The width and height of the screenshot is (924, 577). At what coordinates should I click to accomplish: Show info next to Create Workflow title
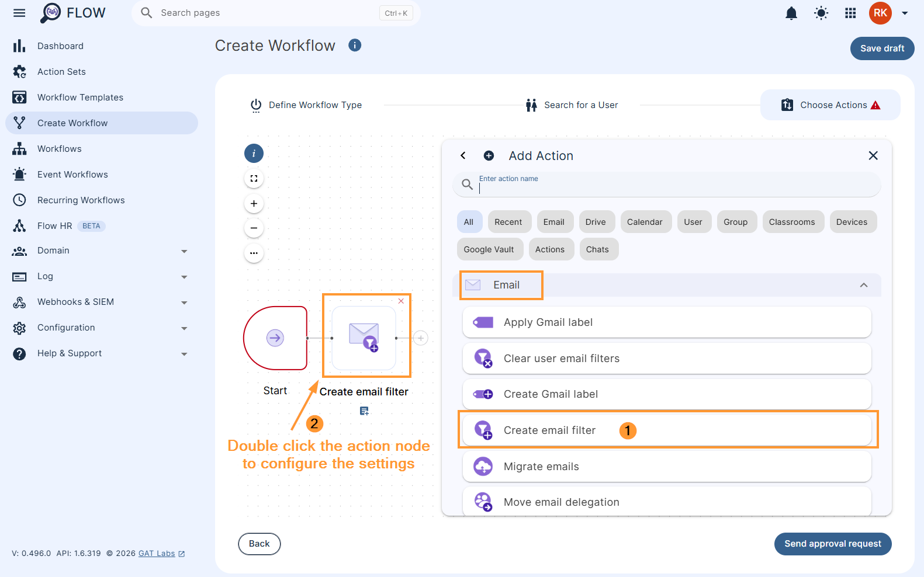[355, 45]
